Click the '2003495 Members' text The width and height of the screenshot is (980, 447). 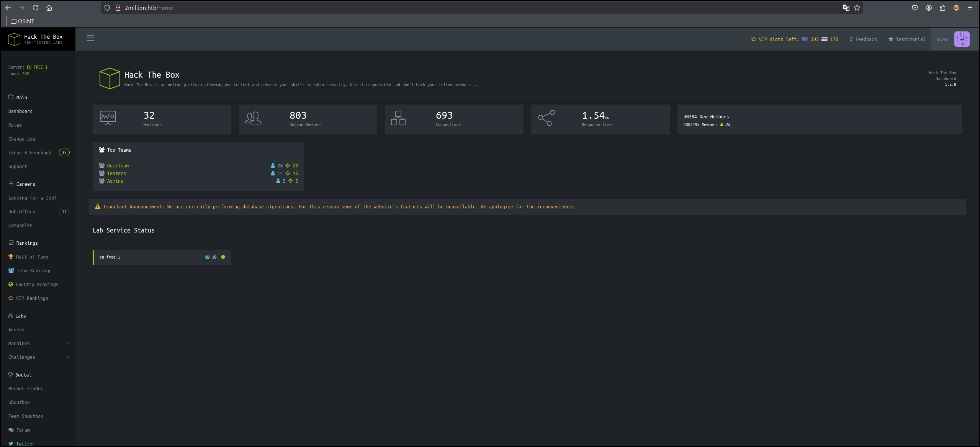pos(700,124)
